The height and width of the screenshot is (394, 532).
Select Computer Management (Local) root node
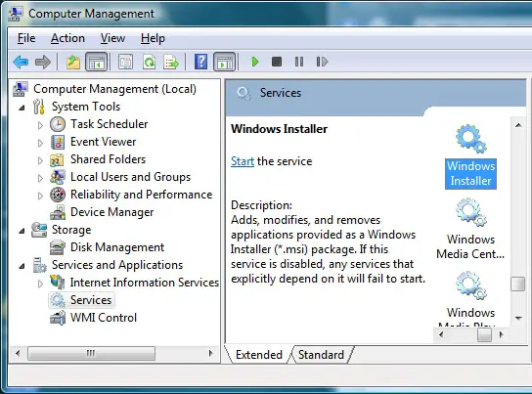click(114, 89)
